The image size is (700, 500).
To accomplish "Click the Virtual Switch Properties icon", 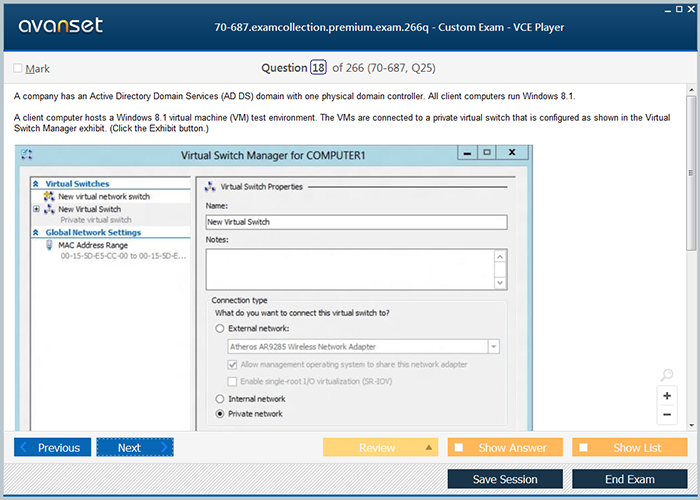I will click(x=210, y=187).
